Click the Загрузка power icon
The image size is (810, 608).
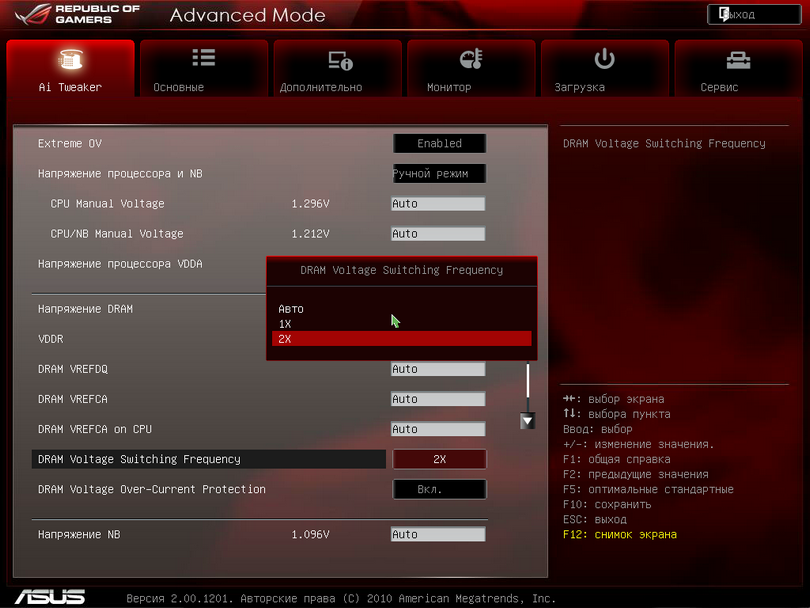(604, 59)
